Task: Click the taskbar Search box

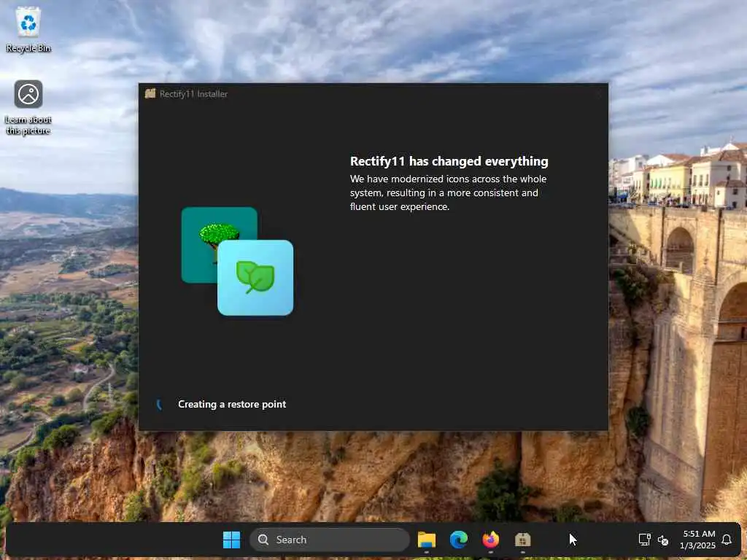Action: pyautogui.click(x=329, y=540)
